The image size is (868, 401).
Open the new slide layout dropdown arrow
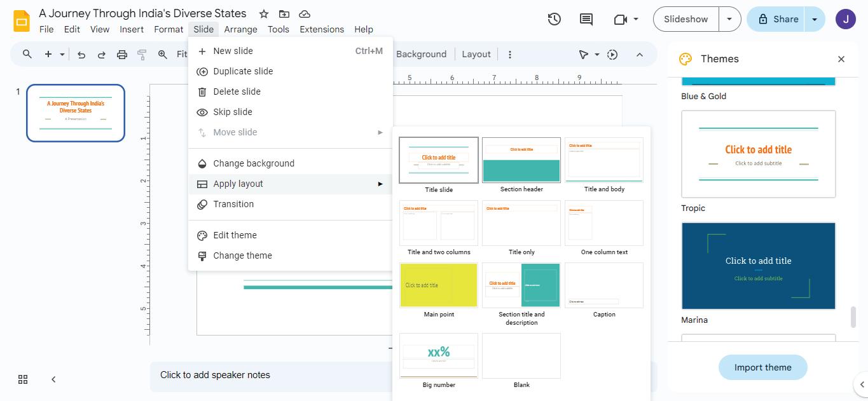click(62, 55)
